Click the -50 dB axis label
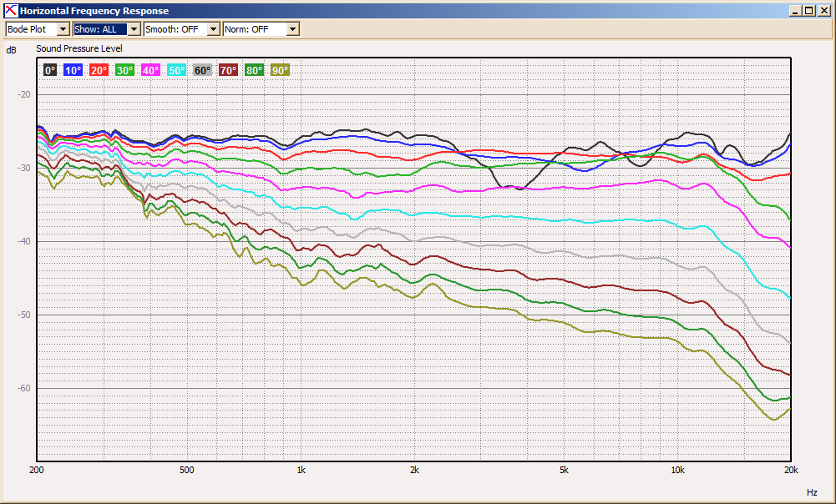The height and width of the screenshot is (504, 836). [24, 315]
